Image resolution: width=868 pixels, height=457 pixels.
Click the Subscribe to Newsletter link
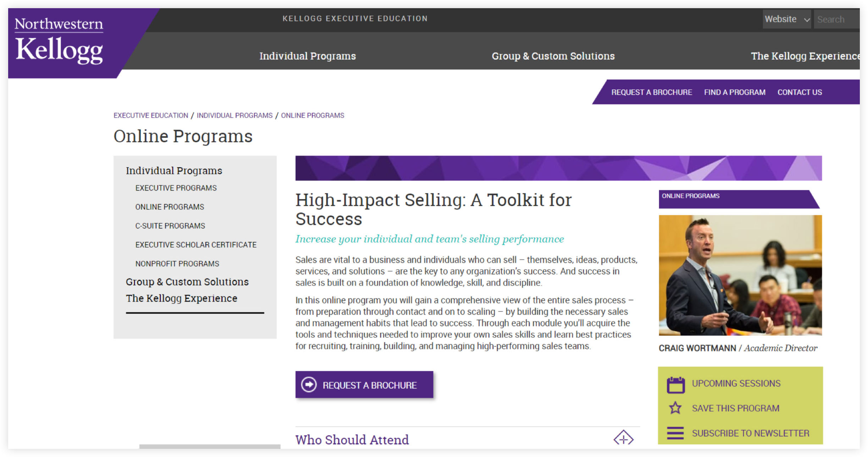tap(751, 433)
